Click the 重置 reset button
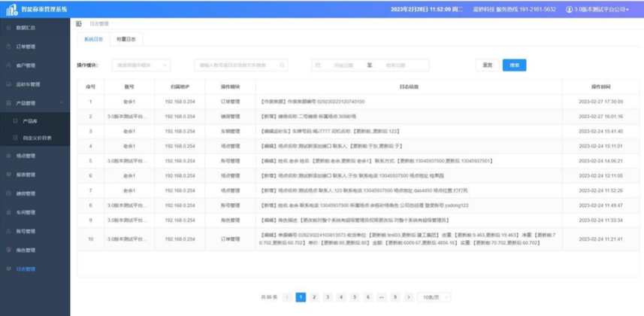644x316 pixels. (x=488, y=65)
